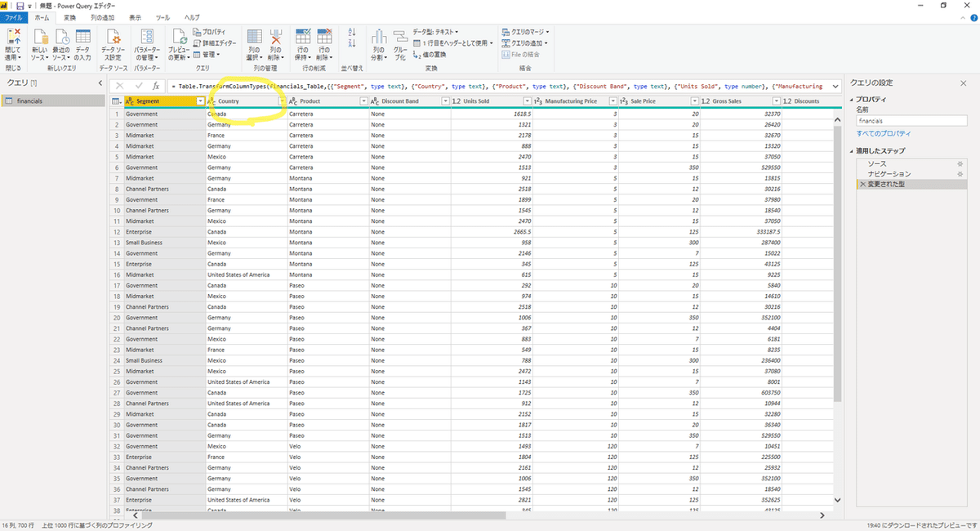Click the formula bar confirm checkmark
This screenshot has width=980, height=531.
pyautogui.click(x=138, y=85)
